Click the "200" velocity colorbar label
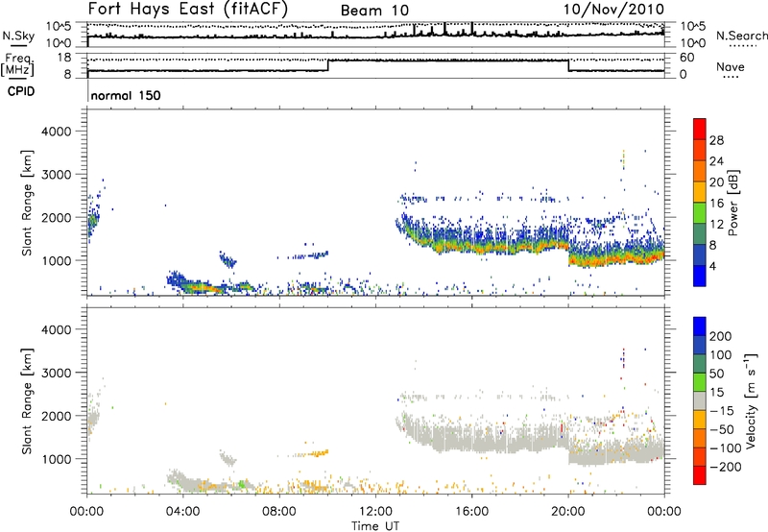This screenshot has width=768, height=532. (721, 336)
